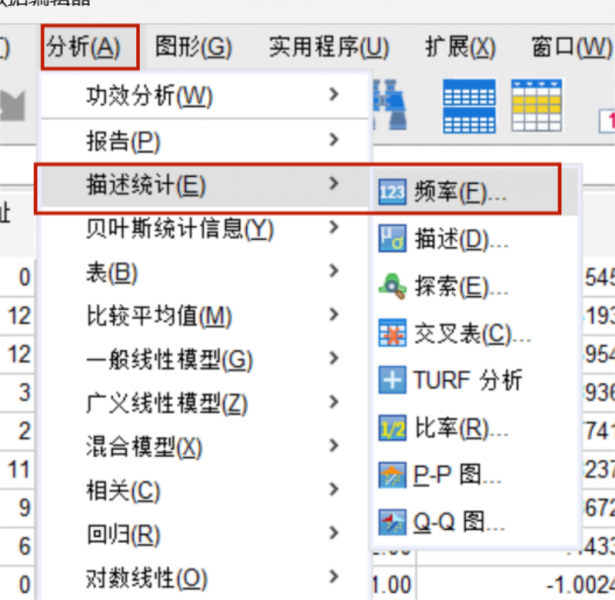Click the 探索(E) magnifier icon
The width and height of the screenshot is (615, 600).
[392, 286]
